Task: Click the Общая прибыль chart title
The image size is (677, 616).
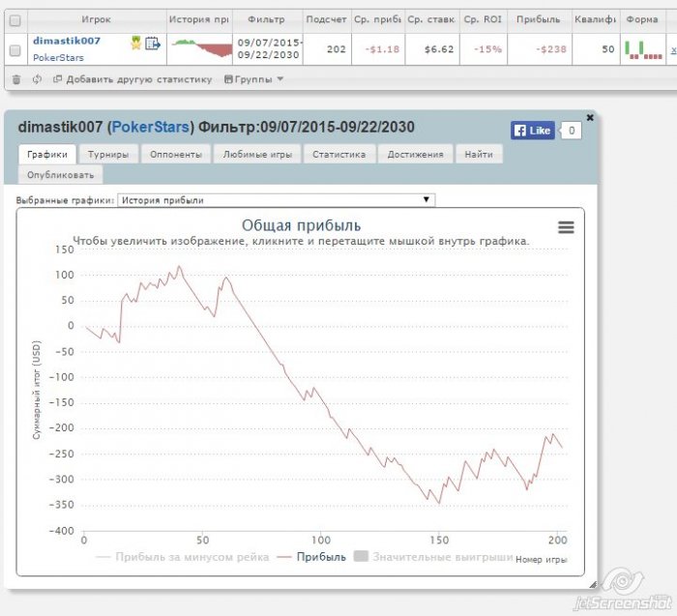Action: (301, 225)
